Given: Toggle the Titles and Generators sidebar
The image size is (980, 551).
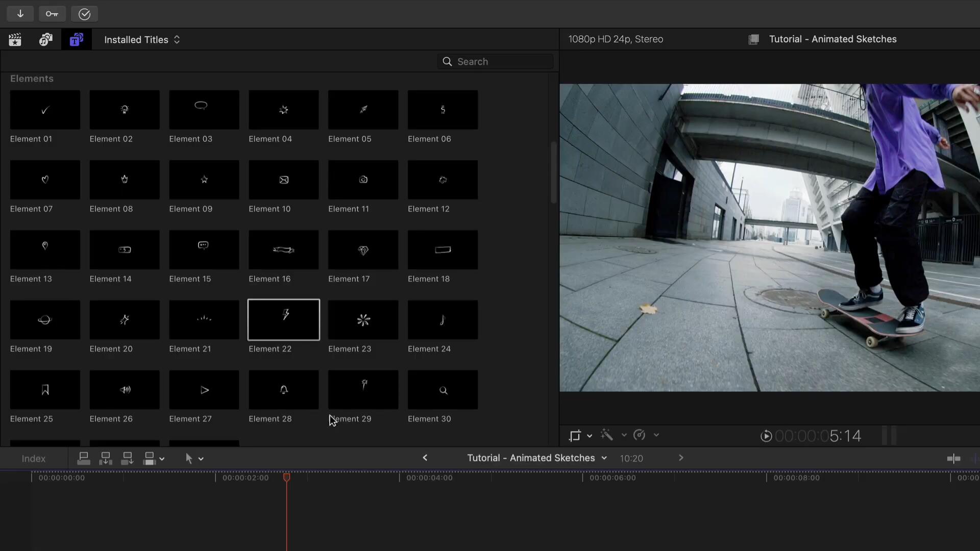Looking at the screenshot, I should tap(77, 40).
